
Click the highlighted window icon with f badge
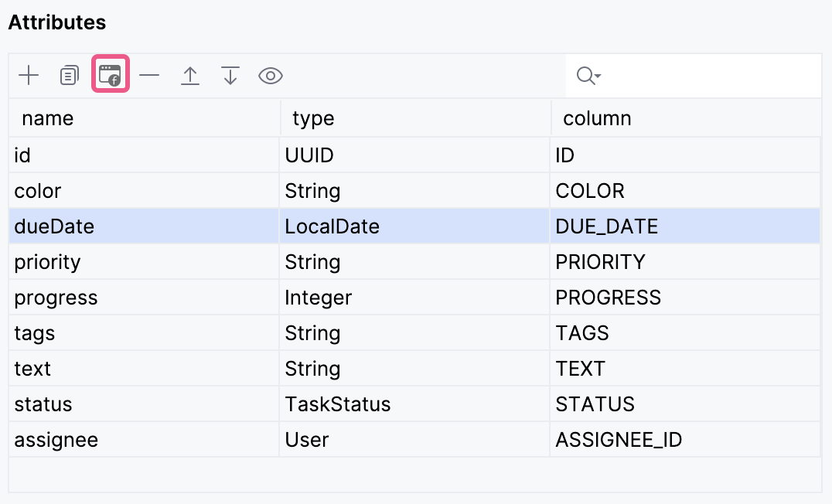(x=111, y=75)
